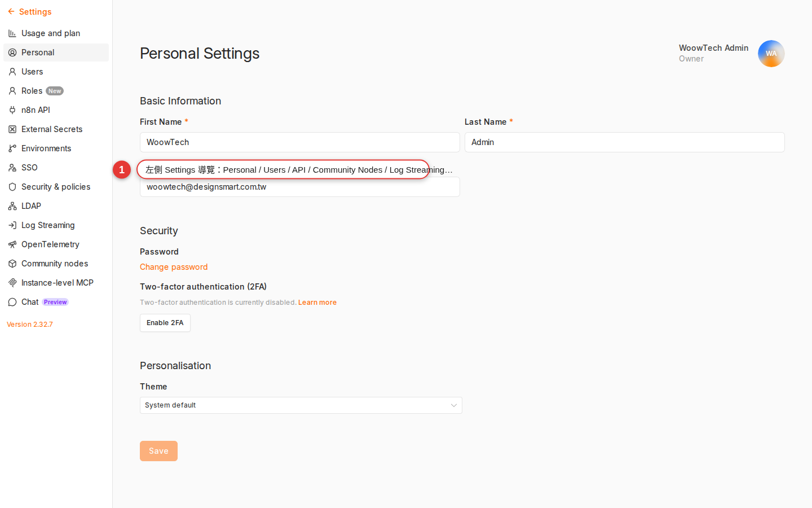Open SSO settings

pos(56,168)
